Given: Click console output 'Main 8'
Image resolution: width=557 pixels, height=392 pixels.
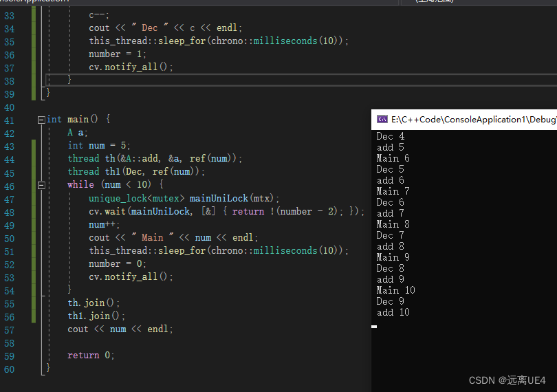Looking at the screenshot, I should (393, 224).
